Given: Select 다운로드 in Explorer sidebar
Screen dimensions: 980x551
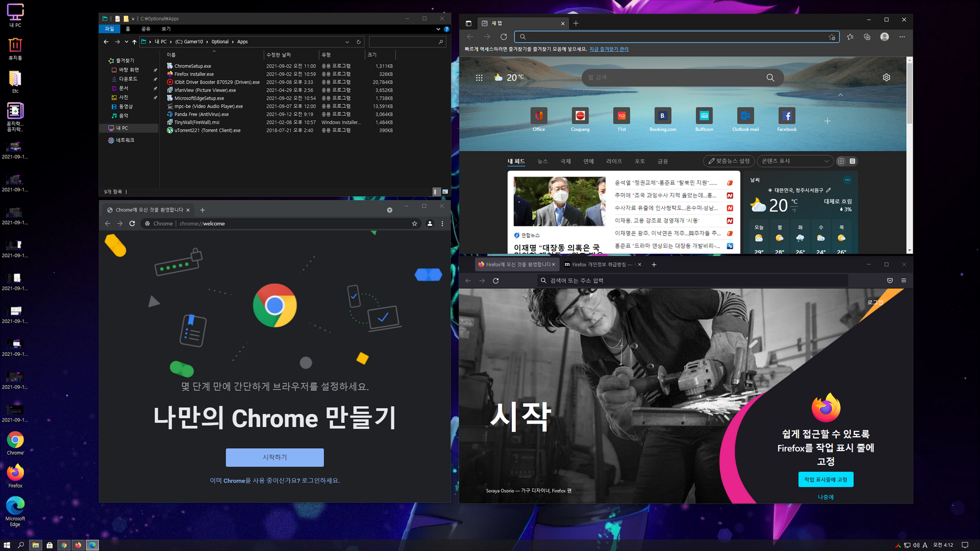Looking at the screenshot, I should 128,79.
